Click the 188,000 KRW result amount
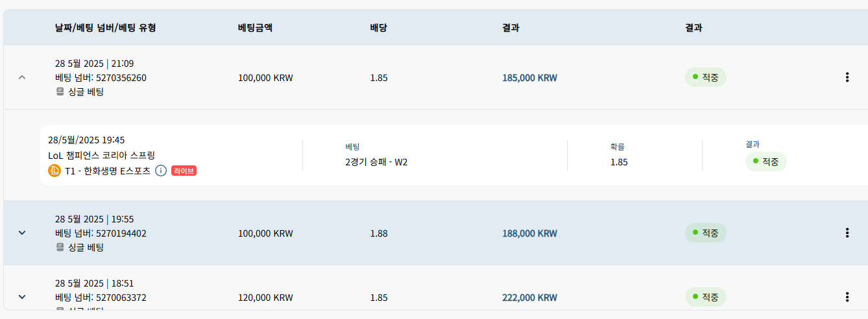Image resolution: width=868 pixels, height=319 pixels. 529,233
